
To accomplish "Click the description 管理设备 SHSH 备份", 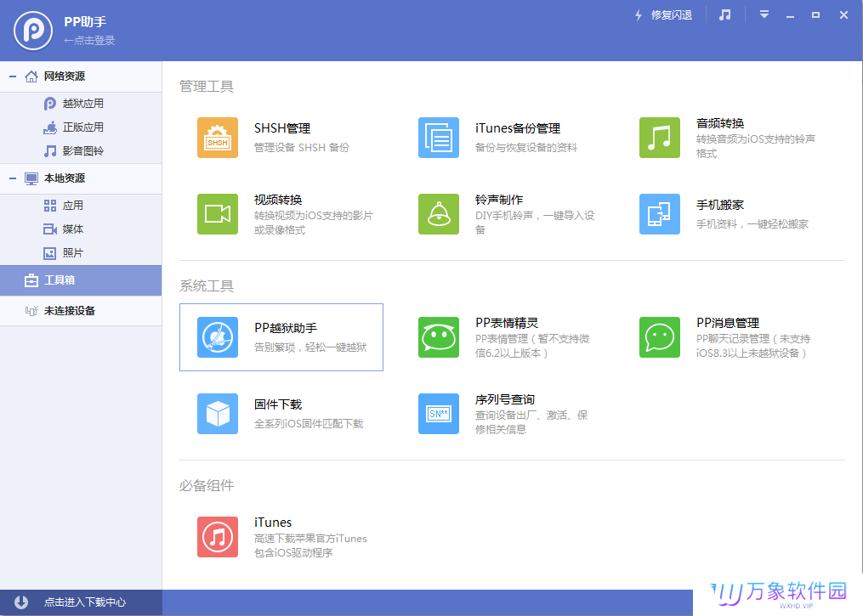I will [302, 147].
